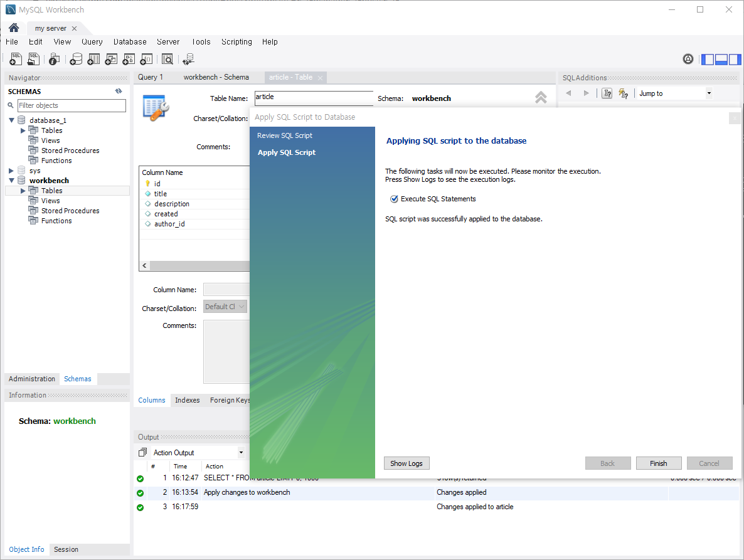Select Stored Procedures under workbench
The height and width of the screenshot is (560, 744).
pyautogui.click(x=70, y=211)
